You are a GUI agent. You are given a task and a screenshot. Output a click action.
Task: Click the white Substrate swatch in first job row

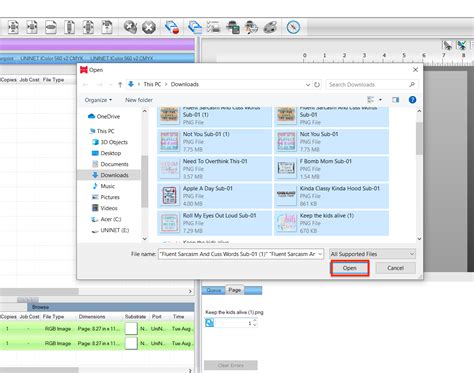click(131, 329)
